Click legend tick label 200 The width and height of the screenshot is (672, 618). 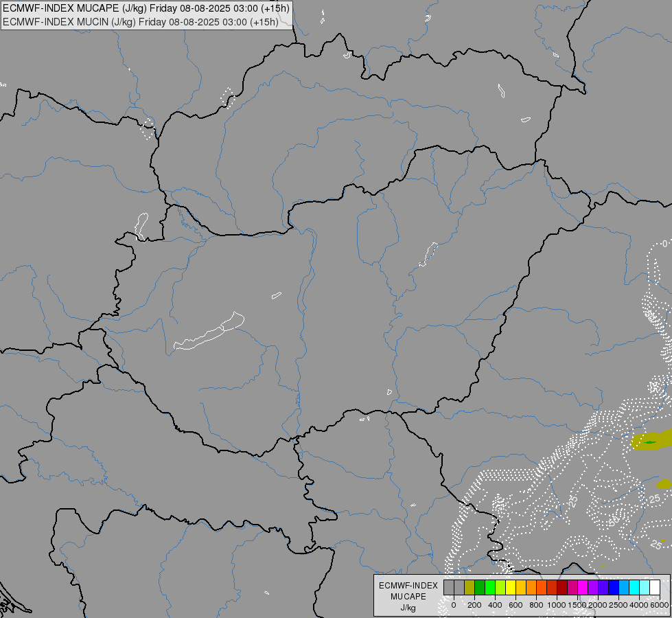474,605
